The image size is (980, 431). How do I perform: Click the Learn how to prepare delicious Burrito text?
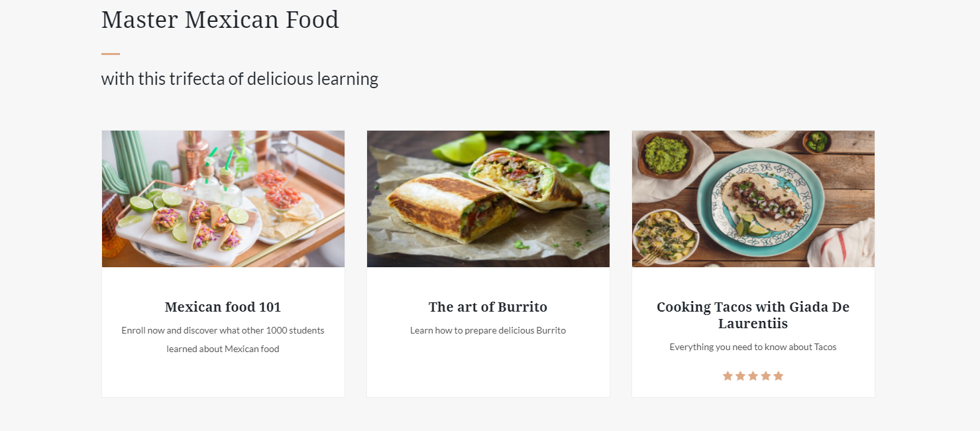[x=488, y=330]
